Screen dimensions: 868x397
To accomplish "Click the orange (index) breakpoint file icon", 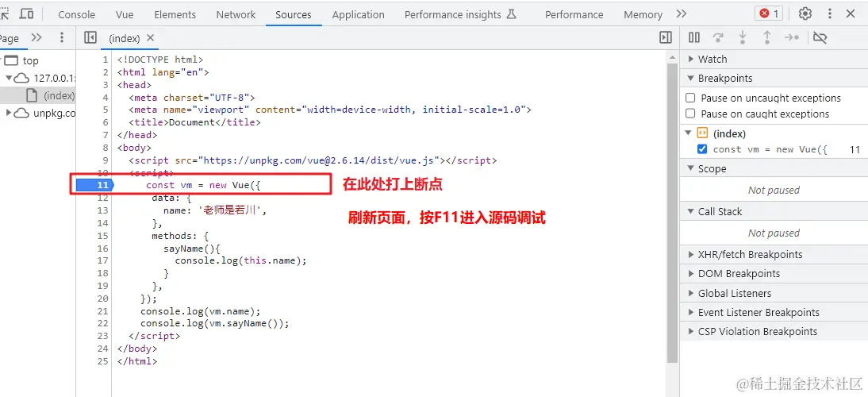I will (702, 133).
